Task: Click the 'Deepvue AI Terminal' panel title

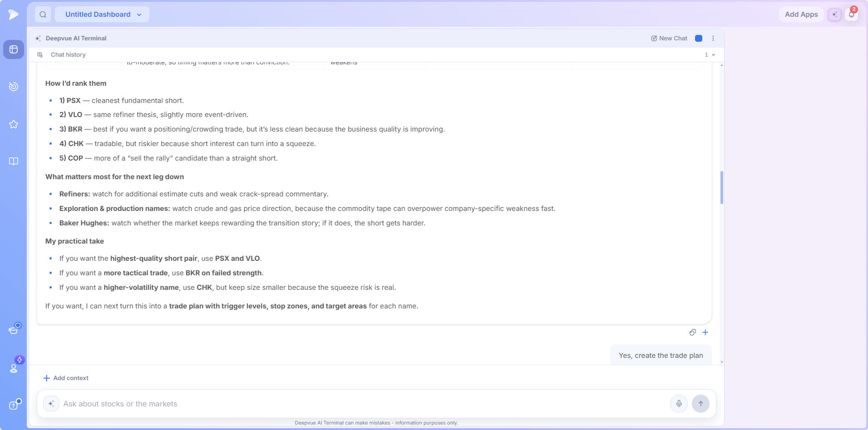Action: [76, 39]
